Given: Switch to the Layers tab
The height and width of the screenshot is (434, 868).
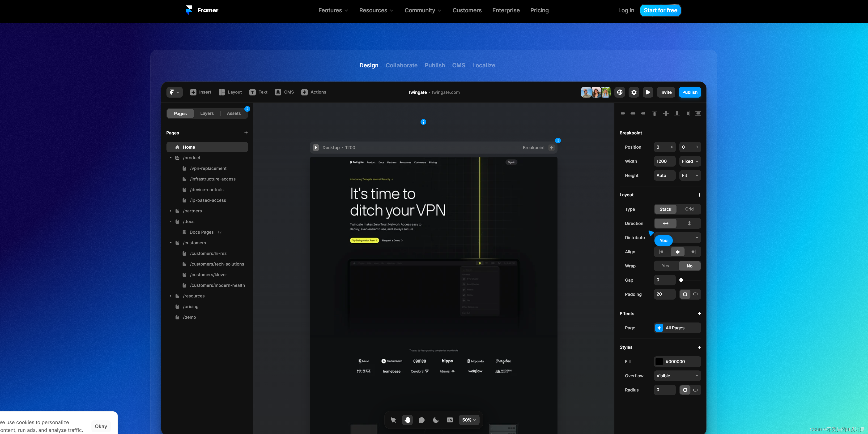Looking at the screenshot, I should pyautogui.click(x=207, y=113).
